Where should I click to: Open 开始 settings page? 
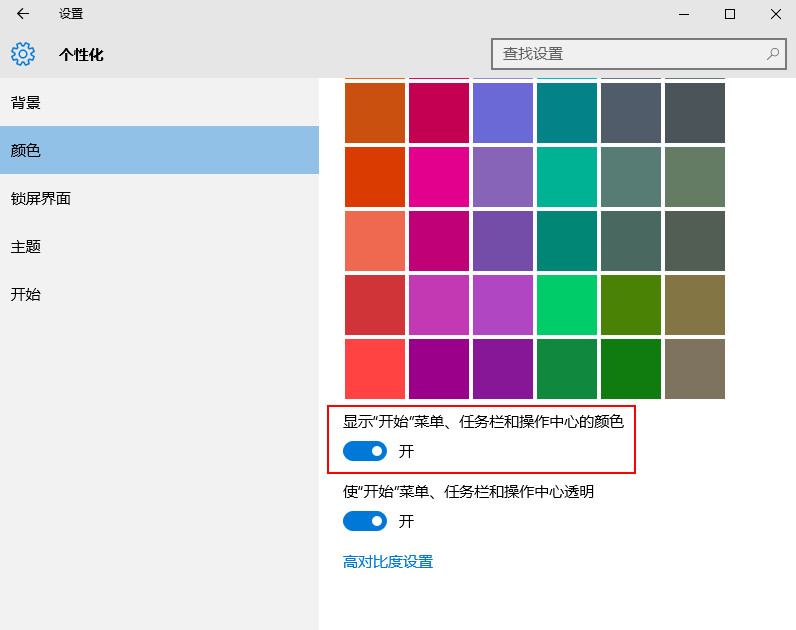click(26, 294)
